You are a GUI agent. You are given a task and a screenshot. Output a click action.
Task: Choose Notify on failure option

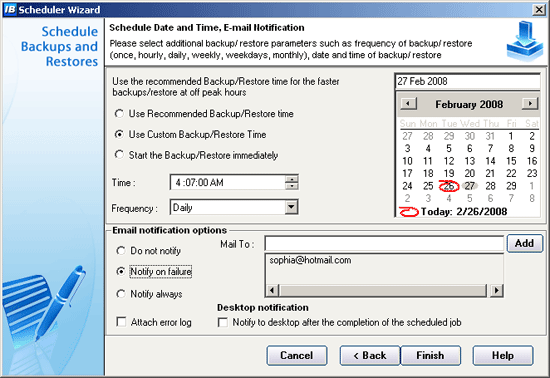point(121,271)
